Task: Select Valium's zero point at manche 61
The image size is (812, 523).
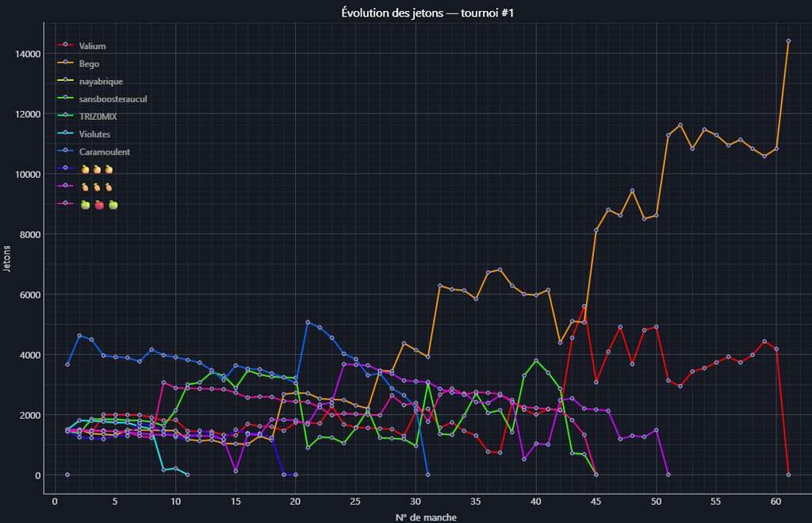Action: coord(788,475)
